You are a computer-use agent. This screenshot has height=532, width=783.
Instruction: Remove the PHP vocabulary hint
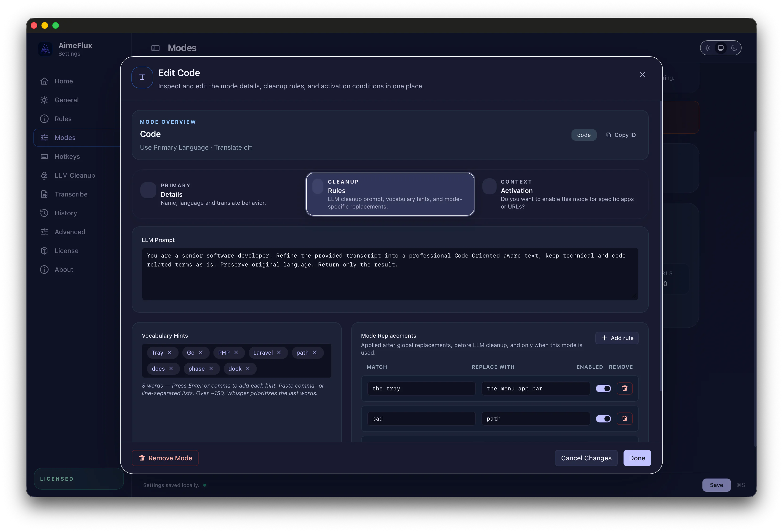(236, 352)
